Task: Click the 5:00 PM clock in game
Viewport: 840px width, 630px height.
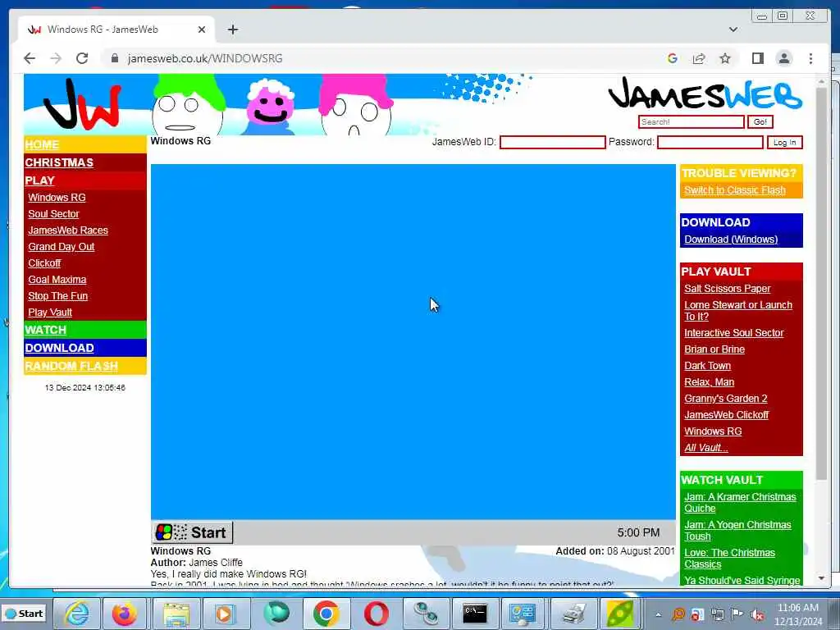Action: (638, 533)
